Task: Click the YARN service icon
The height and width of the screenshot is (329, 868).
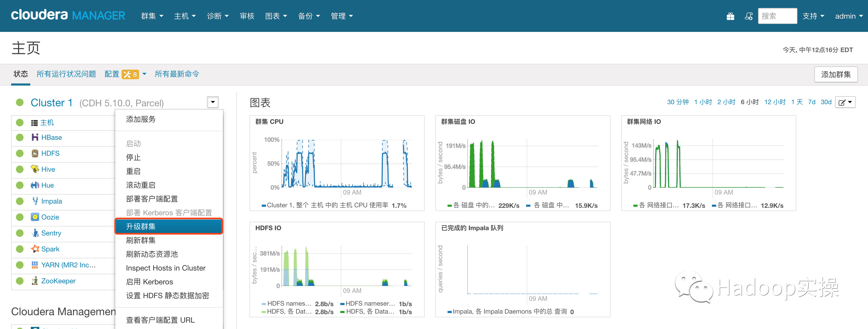Action: [x=35, y=265]
